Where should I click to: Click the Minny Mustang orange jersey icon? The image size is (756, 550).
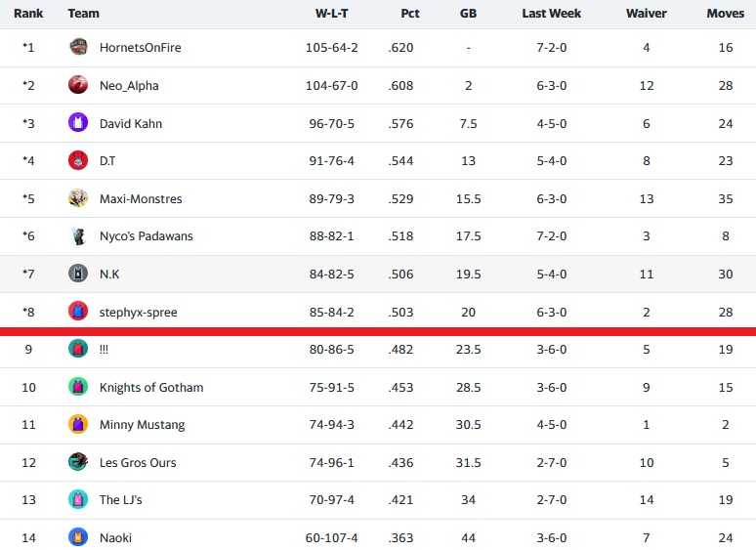click(77, 425)
